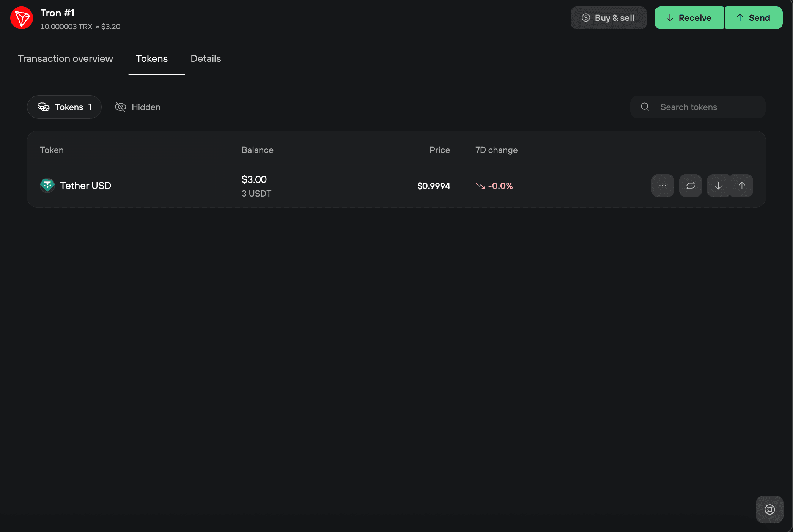Open the Buy & sell option
793x532 pixels.
tap(609, 18)
